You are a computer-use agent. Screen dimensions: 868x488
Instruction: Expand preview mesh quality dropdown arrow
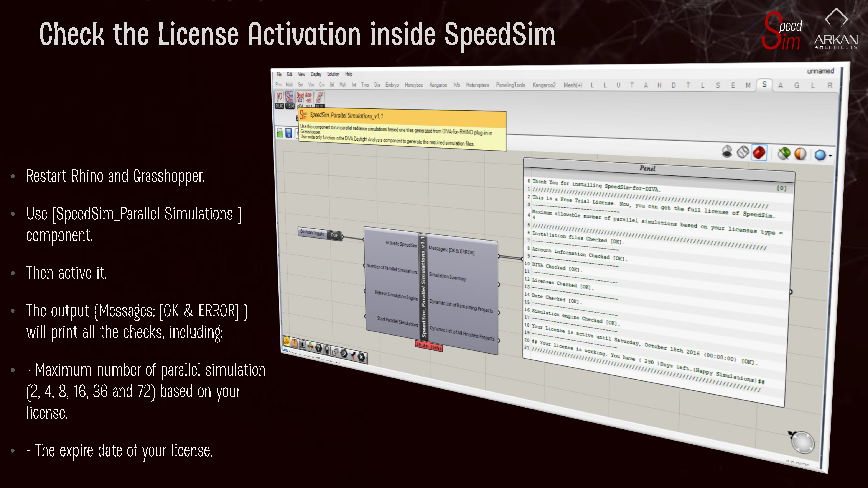[x=830, y=156]
